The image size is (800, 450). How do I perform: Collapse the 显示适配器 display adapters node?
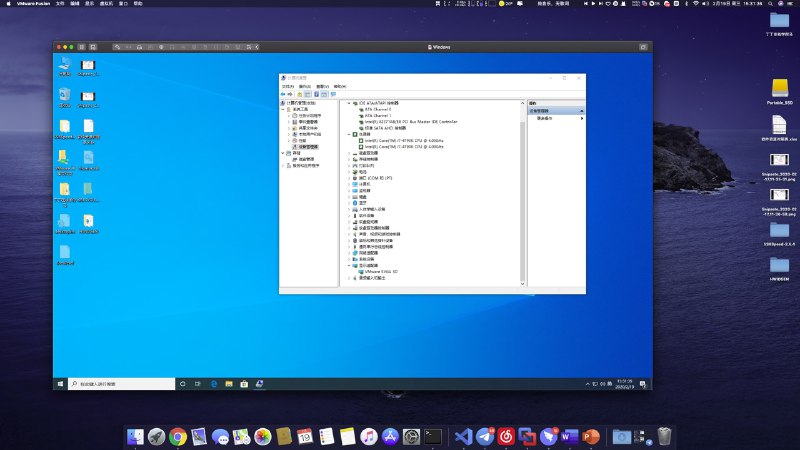349,265
